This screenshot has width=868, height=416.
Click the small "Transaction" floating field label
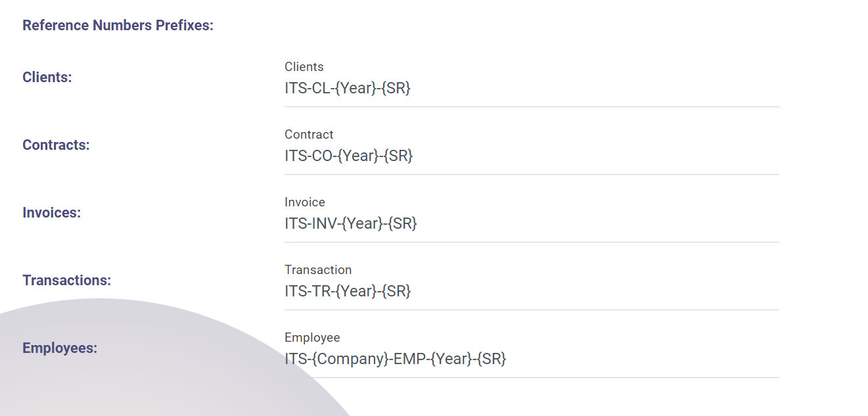pyautogui.click(x=318, y=269)
